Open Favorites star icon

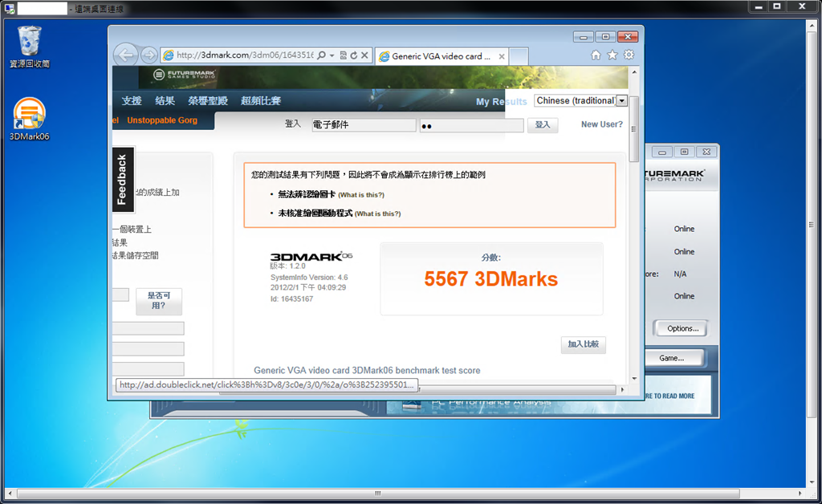coord(612,55)
